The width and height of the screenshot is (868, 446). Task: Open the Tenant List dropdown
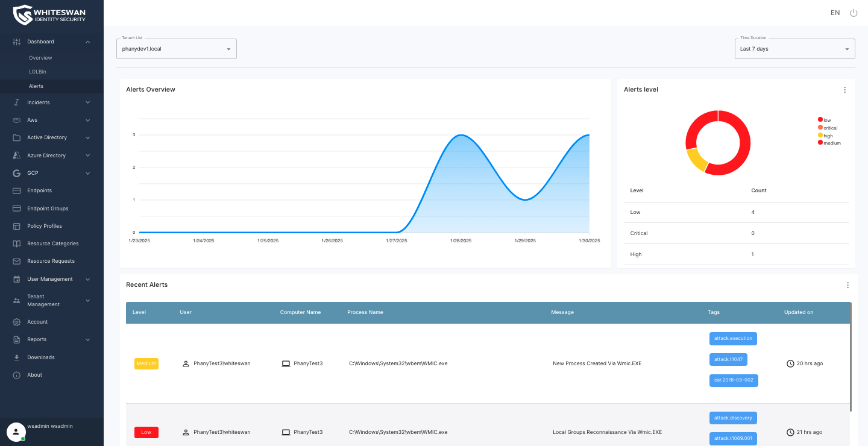click(x=176, y=49)
